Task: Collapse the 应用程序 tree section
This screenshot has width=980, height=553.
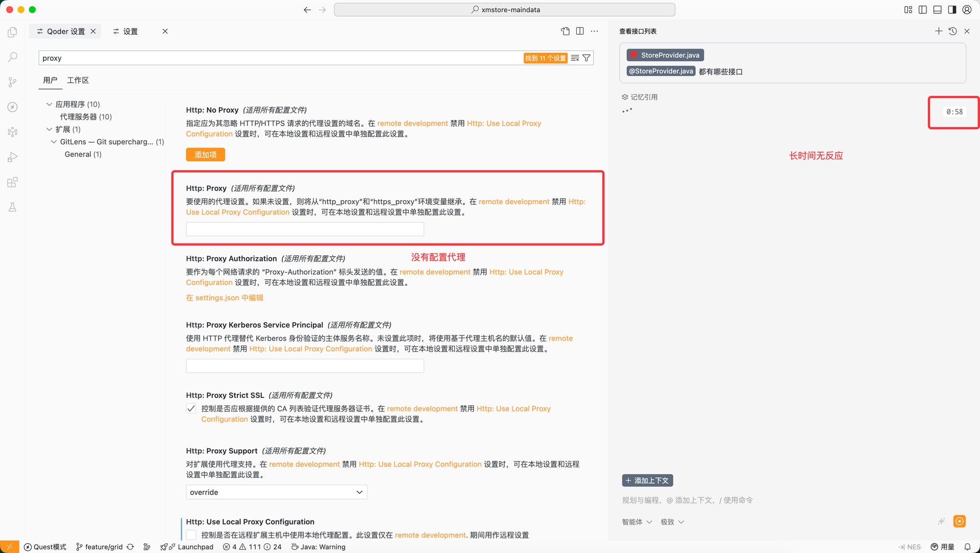Action: click(50, 104)
